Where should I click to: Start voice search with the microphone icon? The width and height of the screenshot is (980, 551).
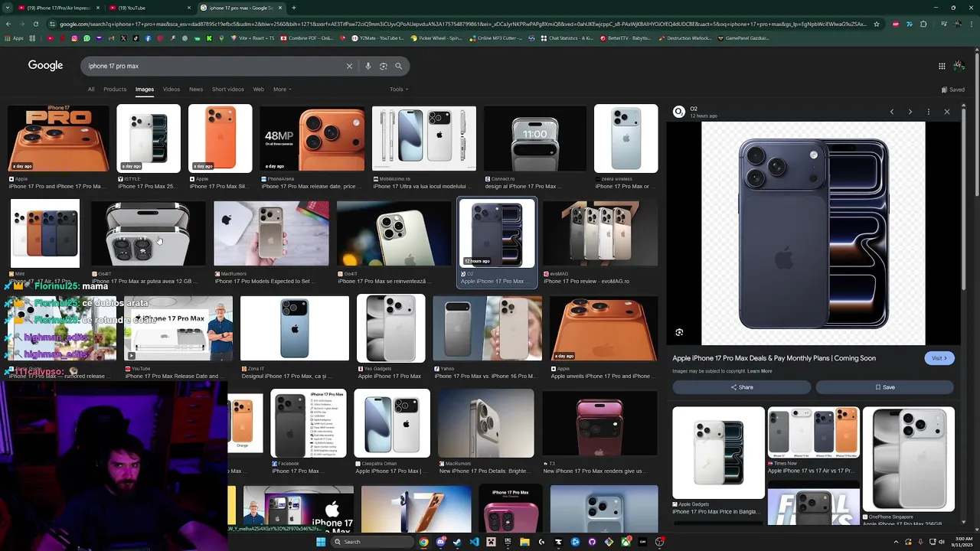tap(368, 66)
